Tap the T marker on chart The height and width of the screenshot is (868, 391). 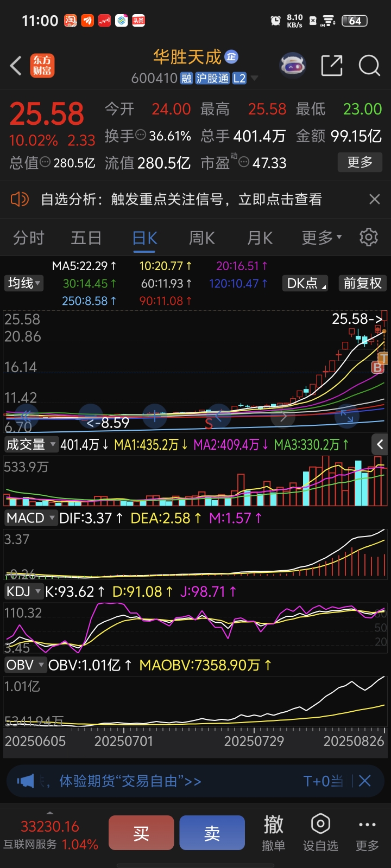click(x=383, y=358)
